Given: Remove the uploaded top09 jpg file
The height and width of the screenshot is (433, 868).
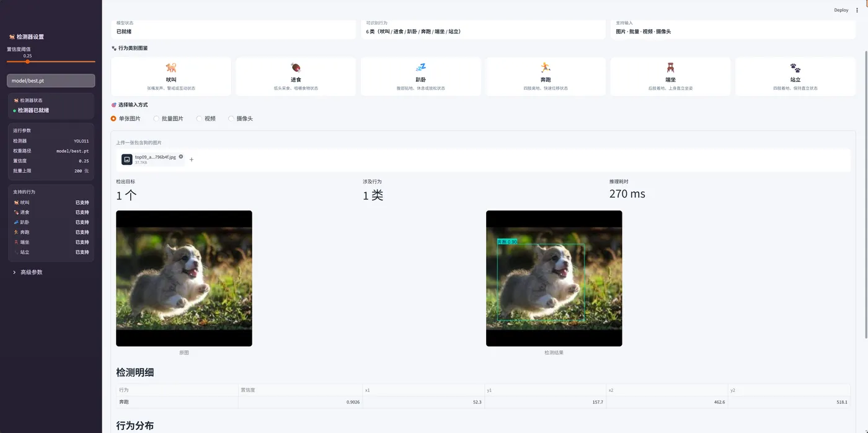Looking at the screenshot, I should tap(181, 157).
